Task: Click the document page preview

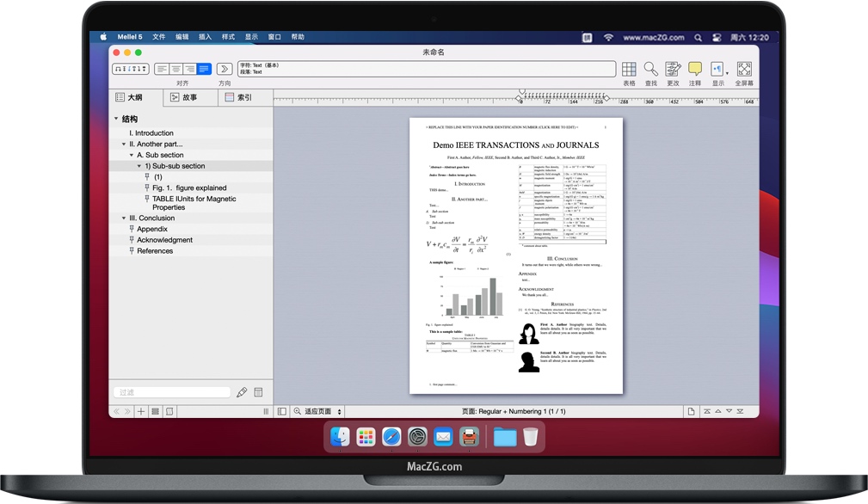Action: 516,255
